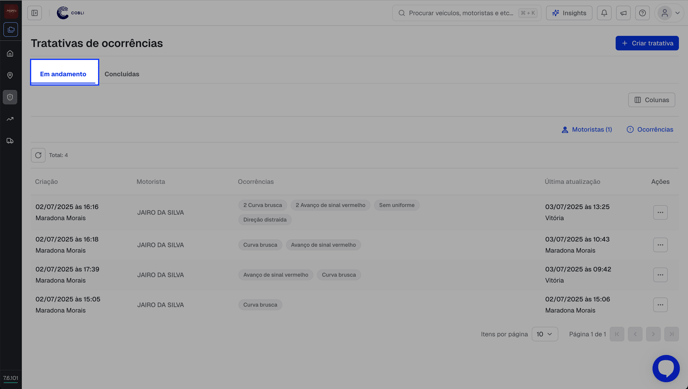Open actions menu for the 16:16 row
Viewport: 688px width, 389px height.
click(660, 213)
